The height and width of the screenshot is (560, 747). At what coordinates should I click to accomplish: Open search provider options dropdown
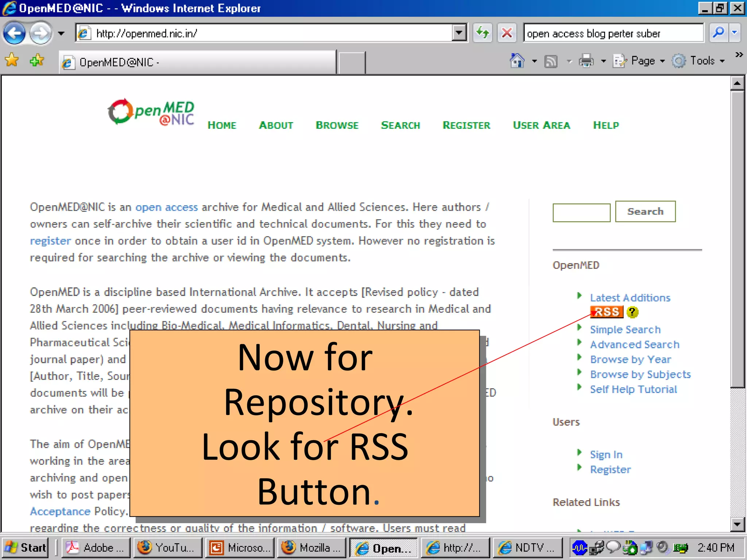tap(735, 33)
